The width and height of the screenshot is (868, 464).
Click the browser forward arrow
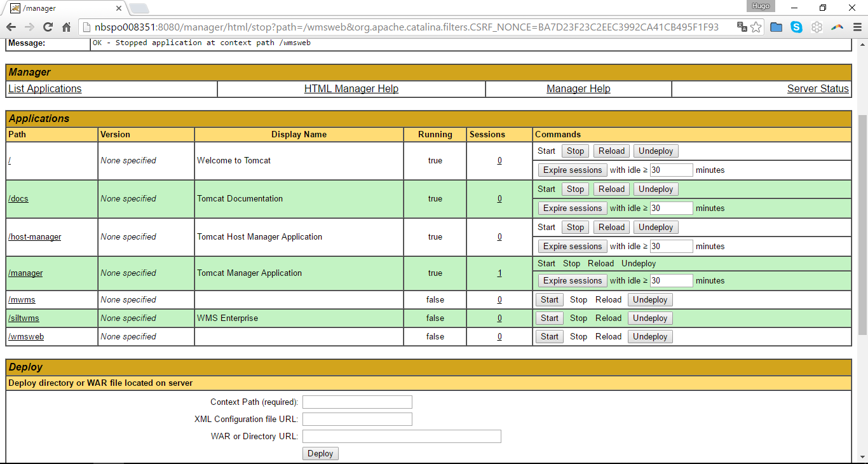pyautogui.click(x=29, y=27)
